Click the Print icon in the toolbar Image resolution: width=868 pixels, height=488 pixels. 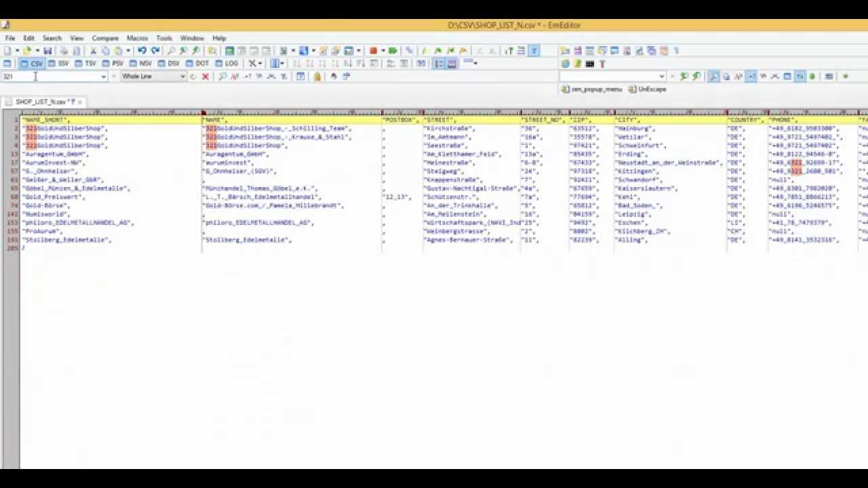pyautogui.click(x=63, y=50)
